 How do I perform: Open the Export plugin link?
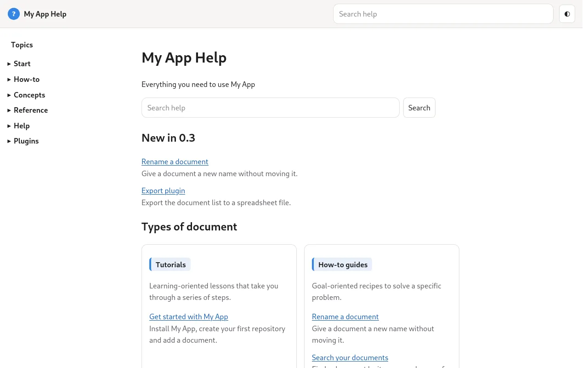click(163, 190)
